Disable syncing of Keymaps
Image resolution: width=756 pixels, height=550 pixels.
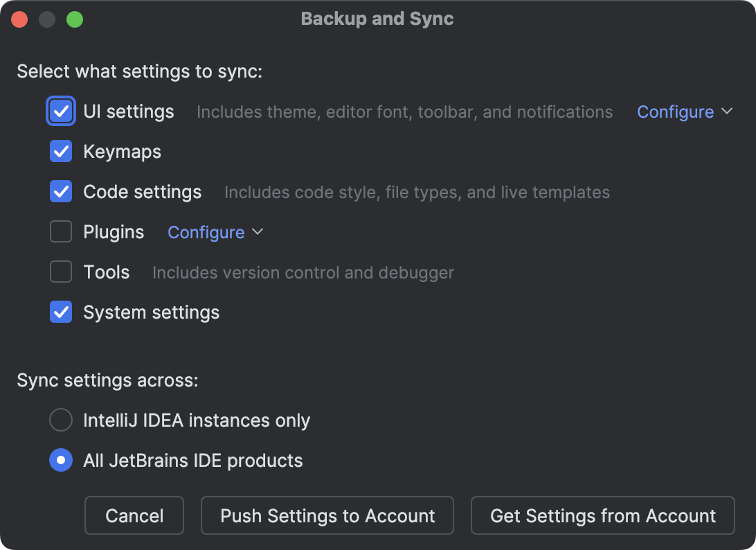tap(60, 151)
